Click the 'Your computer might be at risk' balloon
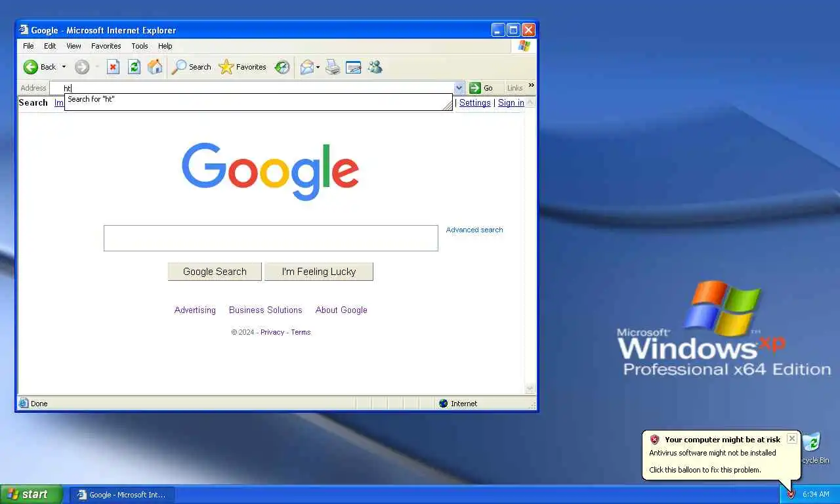 (x=721, y=455)
